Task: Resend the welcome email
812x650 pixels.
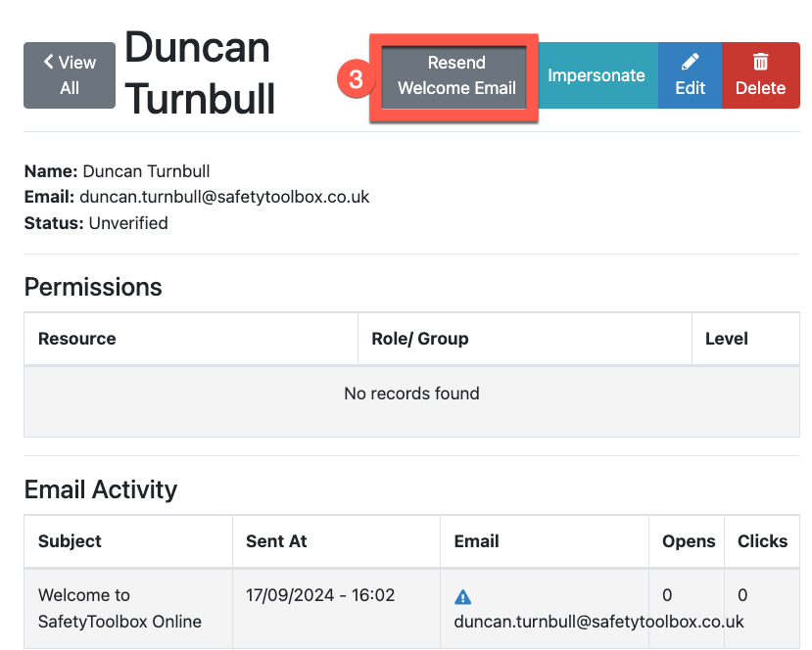Action: (456, 75)
